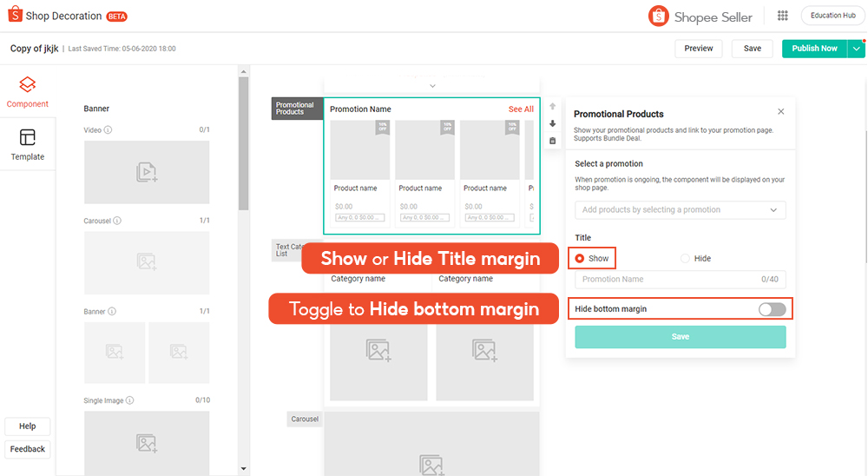This screenshot has height=476, width=868.
Task: Delete the Promotional Products component
Action: [x=552, y=141]
